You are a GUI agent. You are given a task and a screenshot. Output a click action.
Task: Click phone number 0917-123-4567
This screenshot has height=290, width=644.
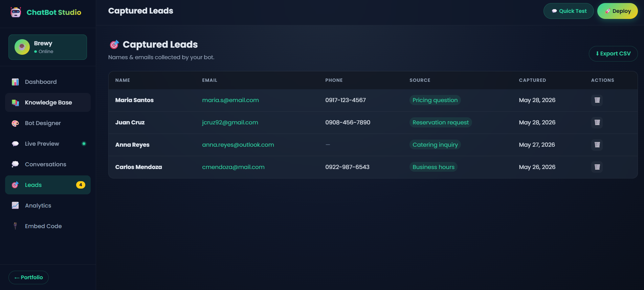click(x=346, y=100)
